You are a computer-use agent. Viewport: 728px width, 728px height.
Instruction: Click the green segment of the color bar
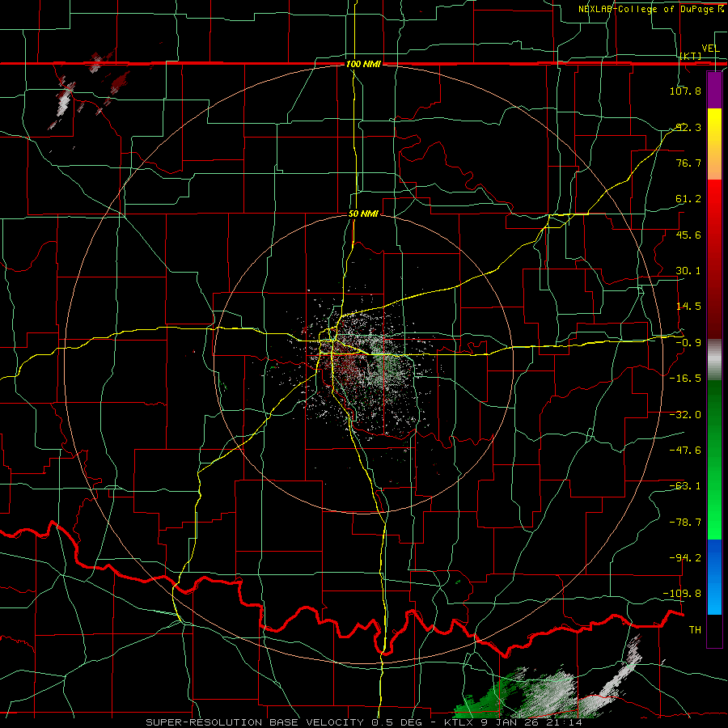[x=714, y=459]
